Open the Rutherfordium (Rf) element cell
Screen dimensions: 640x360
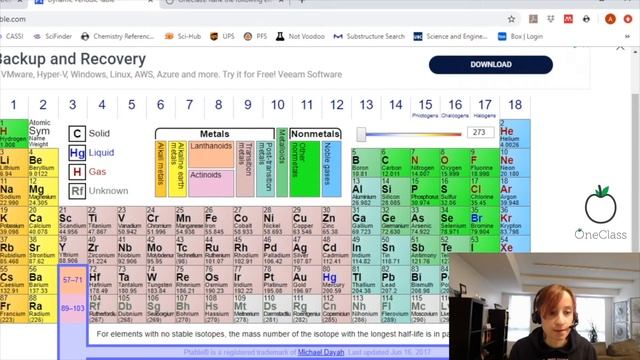click(102, 309)
